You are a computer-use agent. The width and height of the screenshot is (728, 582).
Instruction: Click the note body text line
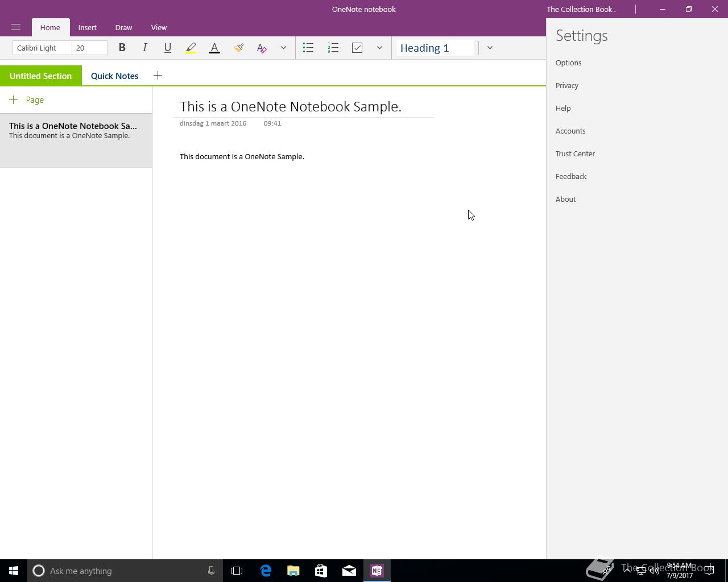[242, 156]
